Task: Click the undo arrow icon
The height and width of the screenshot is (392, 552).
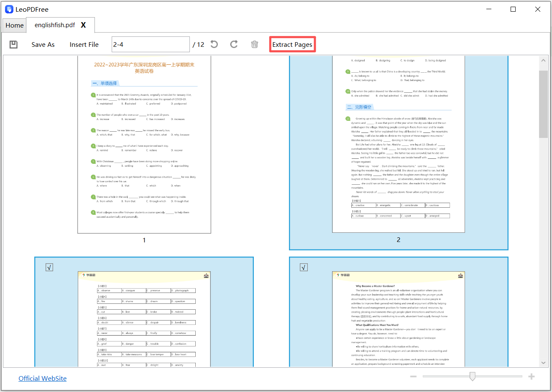Action: 214,44
